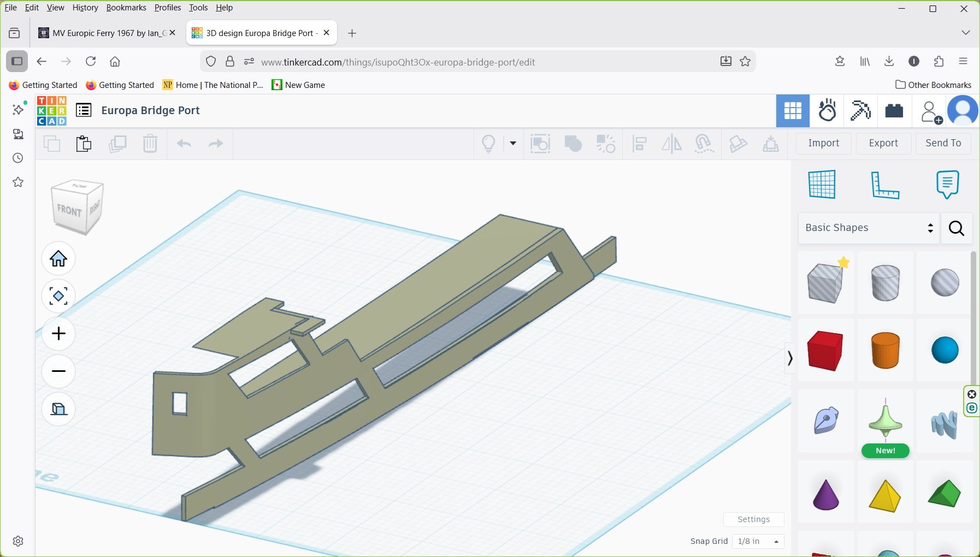The width and height of the screenshot is (980, 557).
Task: Pick the red Box shape
Action: (825, 351)
